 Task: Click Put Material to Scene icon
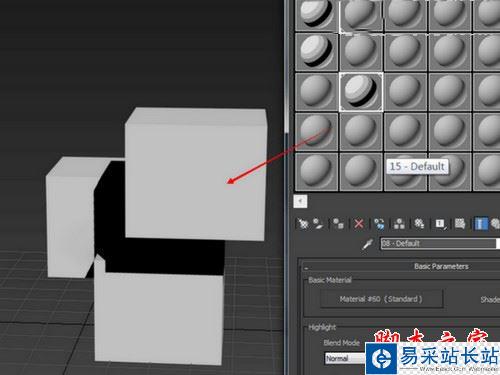click(x=318, y=224)
